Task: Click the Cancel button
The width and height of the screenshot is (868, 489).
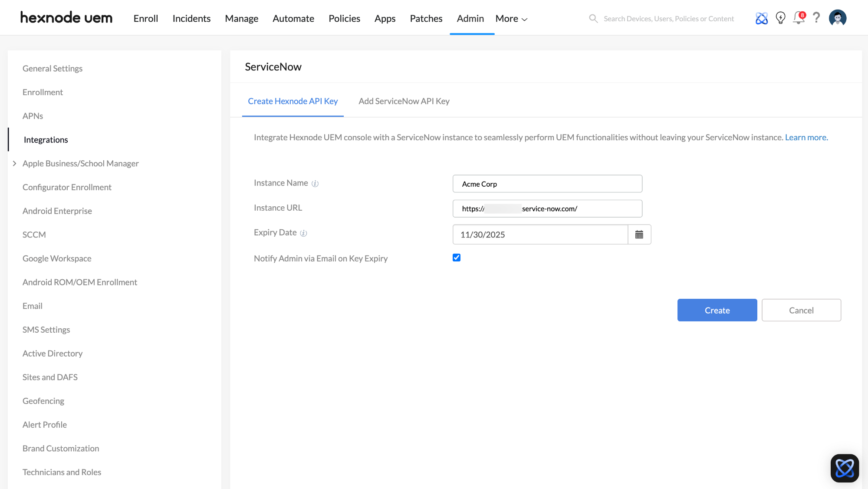Action: [x=801, y=310]
